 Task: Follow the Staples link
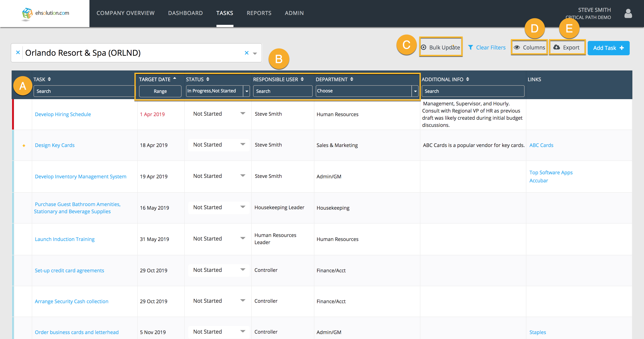538,332
